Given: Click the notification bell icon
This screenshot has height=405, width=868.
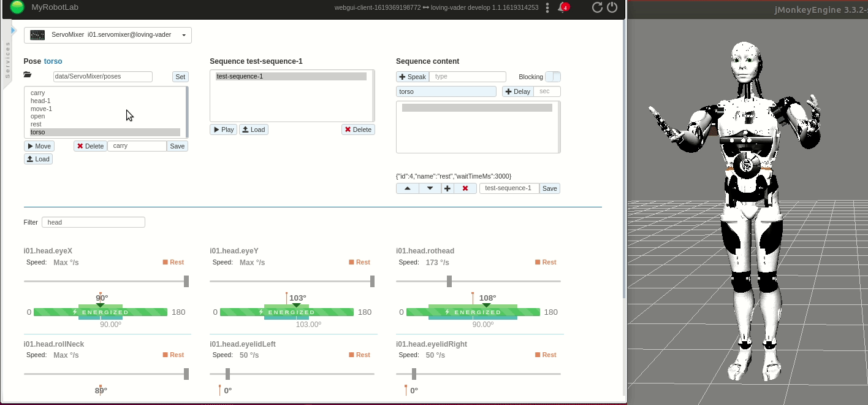Looking at the screenshot, I should click(562, 7).
